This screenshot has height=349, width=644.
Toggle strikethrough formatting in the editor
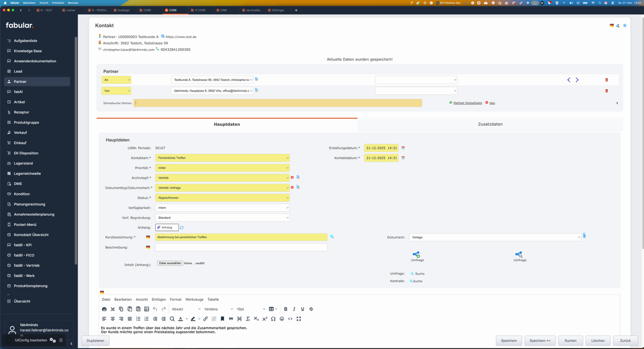click(311, 309)
